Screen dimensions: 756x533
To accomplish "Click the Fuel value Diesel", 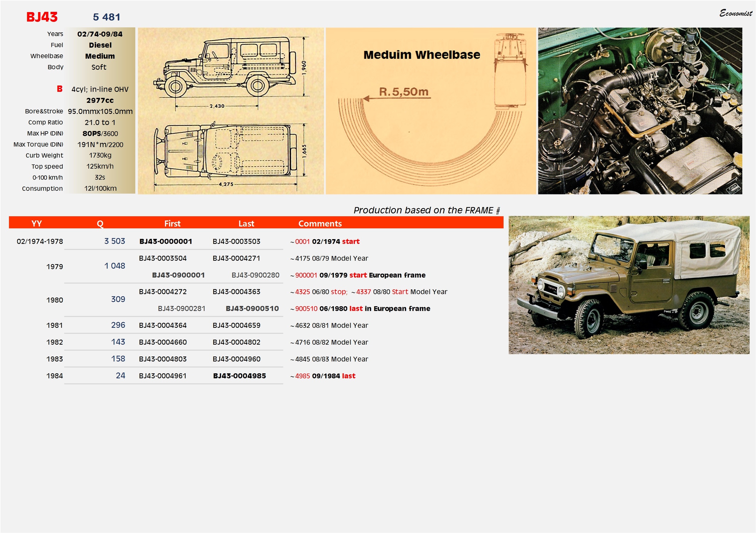I will point(100,45).
